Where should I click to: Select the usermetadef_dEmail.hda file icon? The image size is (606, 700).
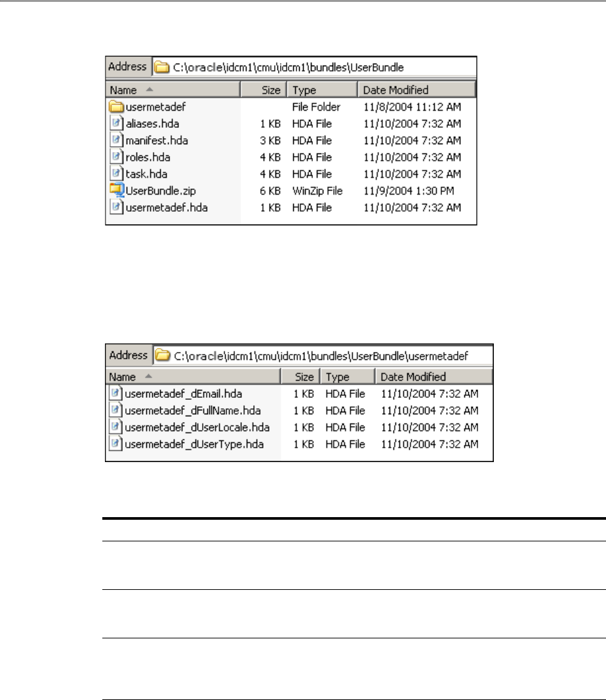(x=115, y=393)
